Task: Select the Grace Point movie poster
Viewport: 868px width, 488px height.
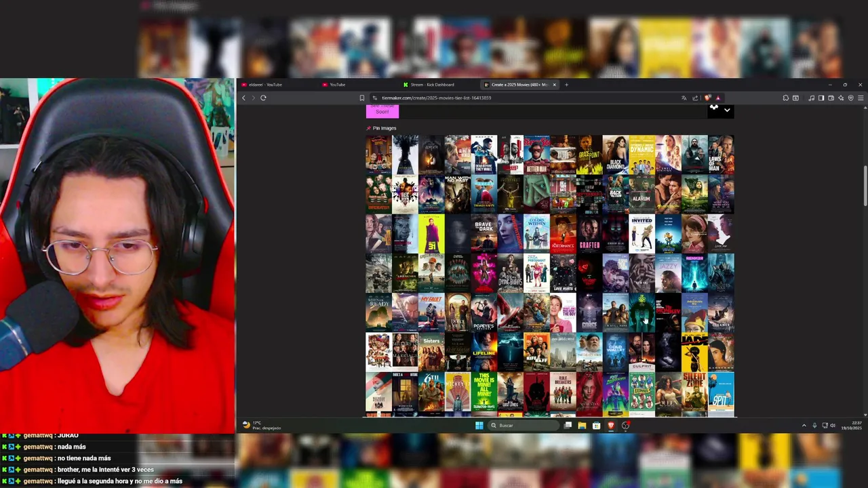Action: 589,155
